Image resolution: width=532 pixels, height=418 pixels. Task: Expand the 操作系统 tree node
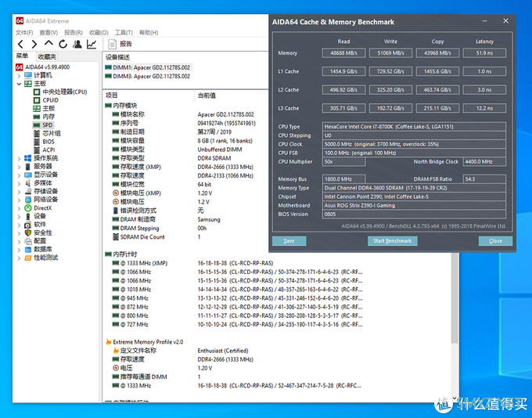19,158
